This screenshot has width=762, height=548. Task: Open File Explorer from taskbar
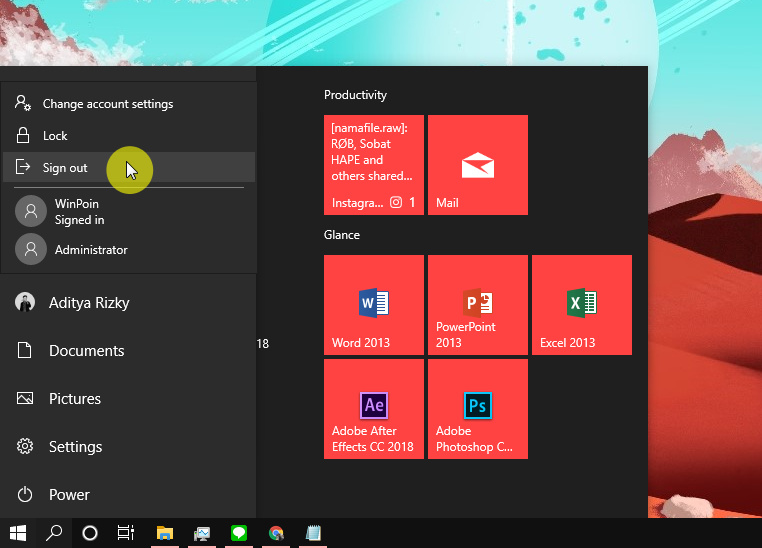pos(165,533)
